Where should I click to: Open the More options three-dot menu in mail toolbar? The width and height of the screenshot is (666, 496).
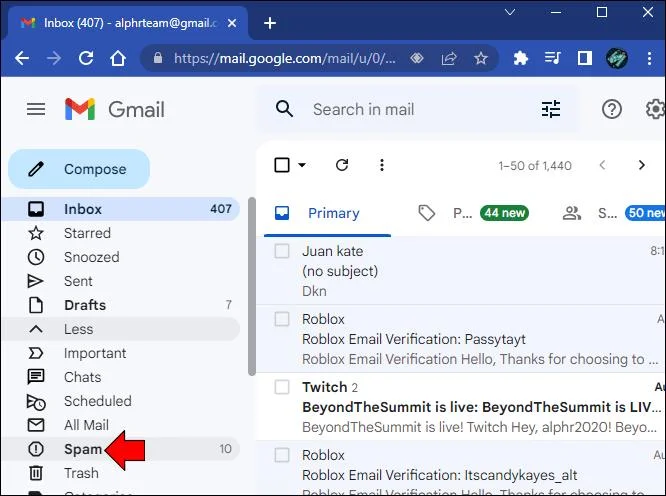point(382,165)
